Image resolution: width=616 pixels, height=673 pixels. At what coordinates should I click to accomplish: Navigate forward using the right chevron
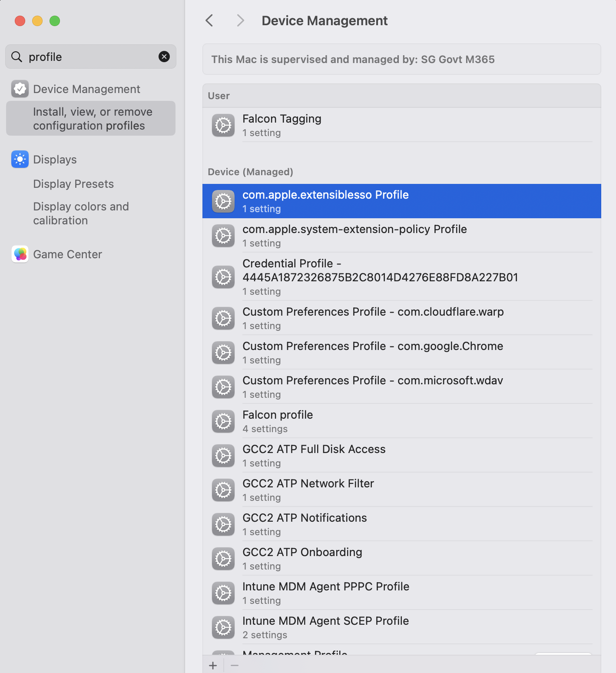(240, 20)
